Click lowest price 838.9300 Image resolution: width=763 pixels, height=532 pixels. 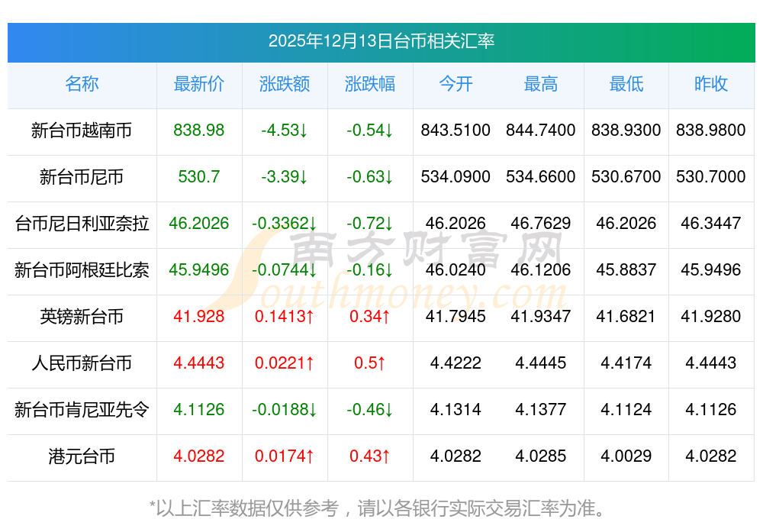[x=626, y=130]
